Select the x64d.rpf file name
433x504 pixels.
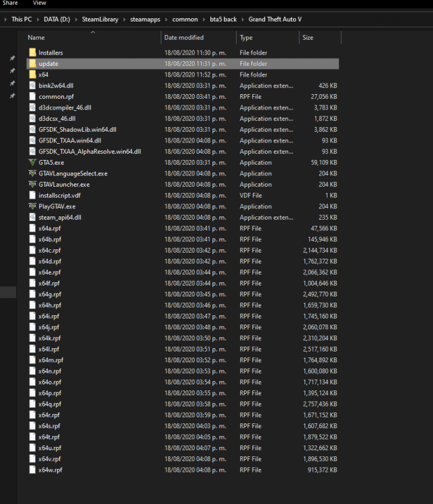[x=50, y=261]
